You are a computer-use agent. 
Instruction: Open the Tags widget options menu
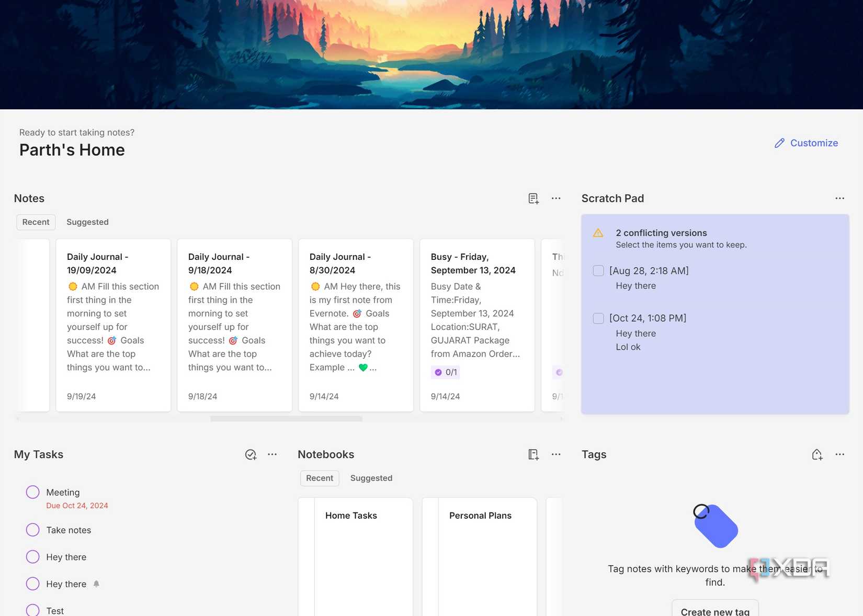840,454
